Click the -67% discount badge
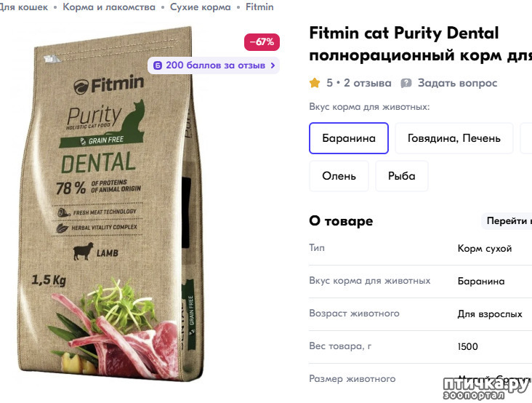The width and height of the screenshot is (532, 403). click(262, 42)
